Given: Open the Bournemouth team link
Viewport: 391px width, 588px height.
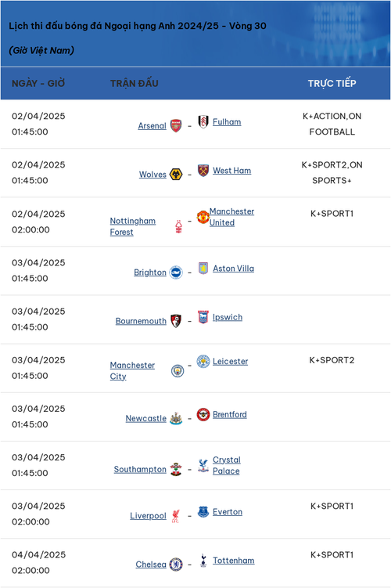Looking at the screenshot, I should [141, 321].
